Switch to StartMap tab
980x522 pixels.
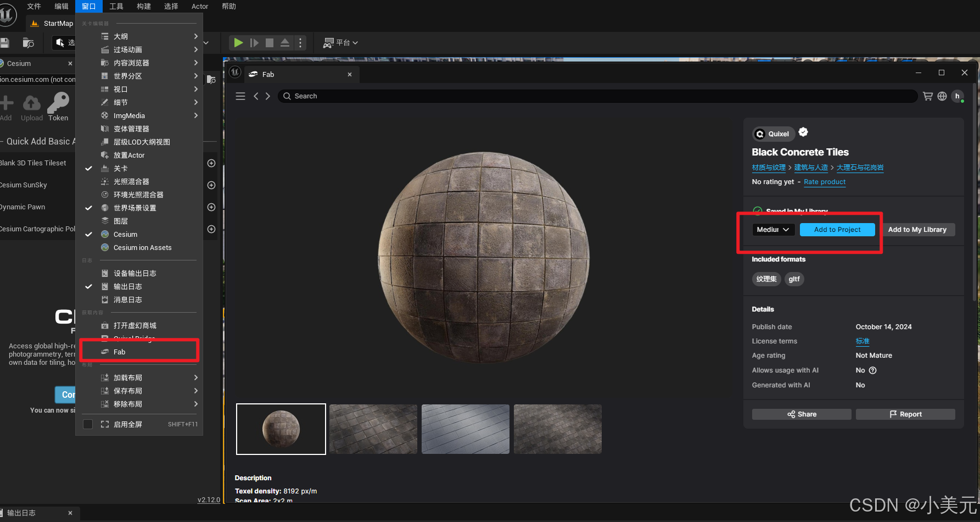(52, 23)
